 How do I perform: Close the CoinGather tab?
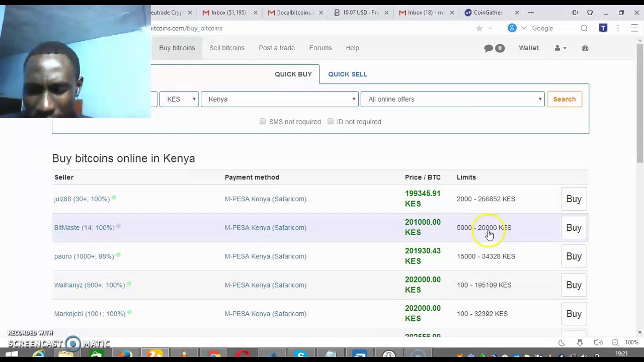point(517,13)
